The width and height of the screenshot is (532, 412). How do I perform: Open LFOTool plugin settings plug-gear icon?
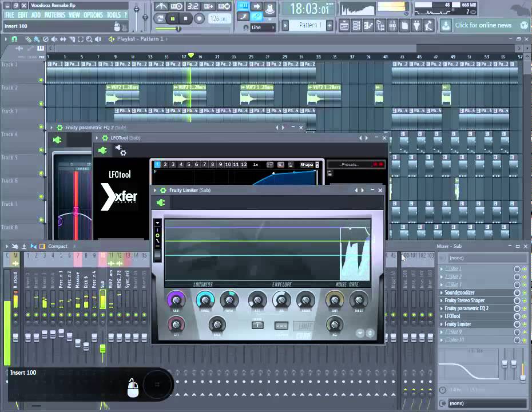pyautogui.click(x=121, y=150)
